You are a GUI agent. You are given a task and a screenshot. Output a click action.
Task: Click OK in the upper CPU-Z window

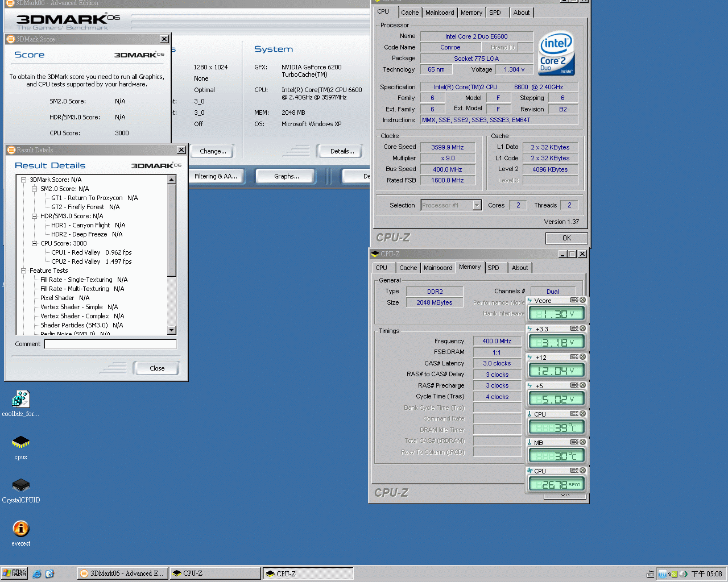pyautogui.click(x=566, y=238)
